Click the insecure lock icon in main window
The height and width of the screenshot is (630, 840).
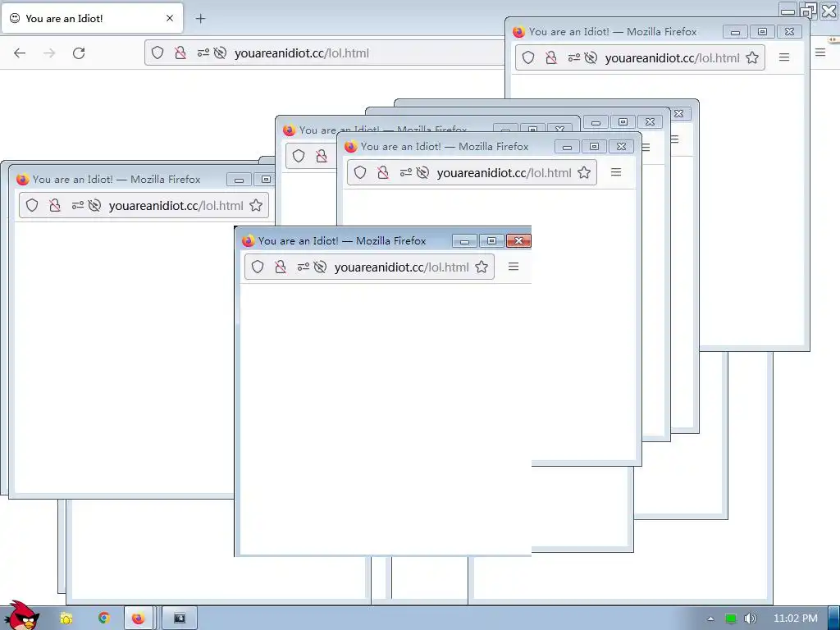[180, 52]
